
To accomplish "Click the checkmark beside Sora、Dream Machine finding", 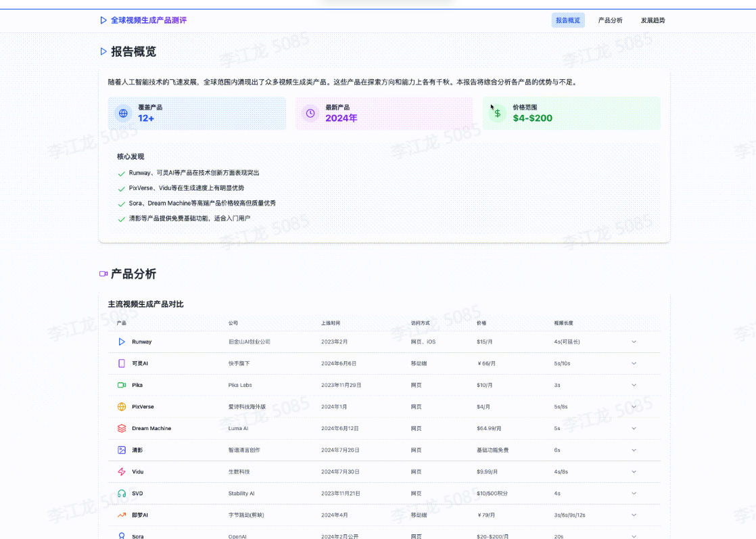I will pyautogui.click(x=122, y=204).
